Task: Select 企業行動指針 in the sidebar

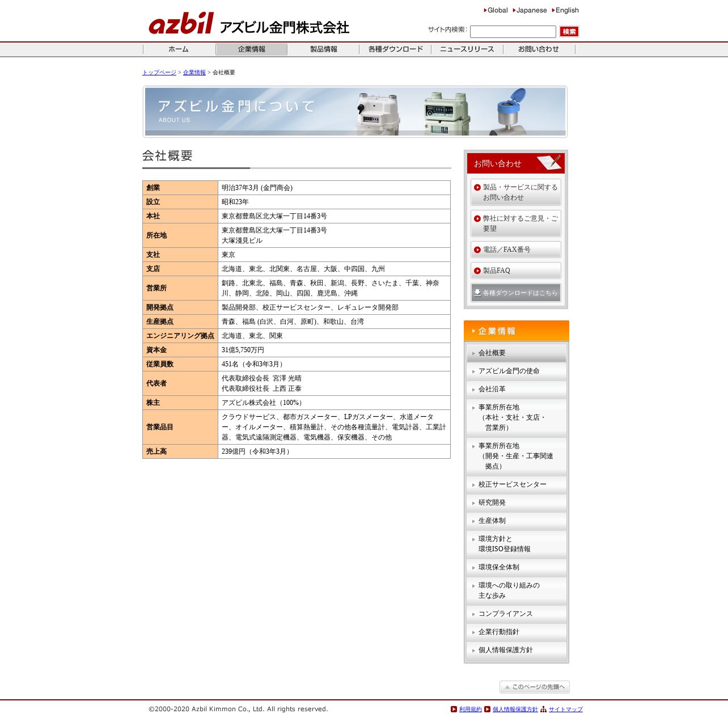Action: point(517,632)
